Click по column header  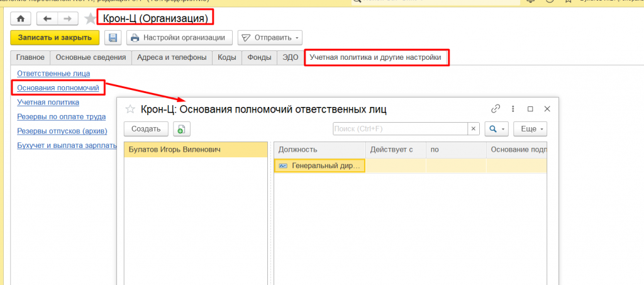coord(456,150)
